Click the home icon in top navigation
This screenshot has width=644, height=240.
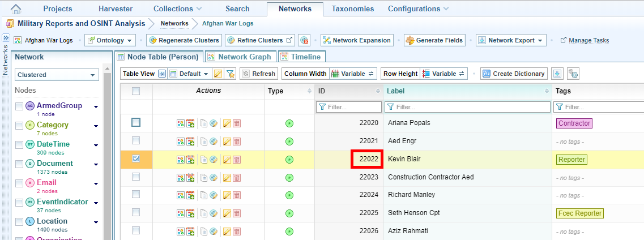click(x=16, y=8)
